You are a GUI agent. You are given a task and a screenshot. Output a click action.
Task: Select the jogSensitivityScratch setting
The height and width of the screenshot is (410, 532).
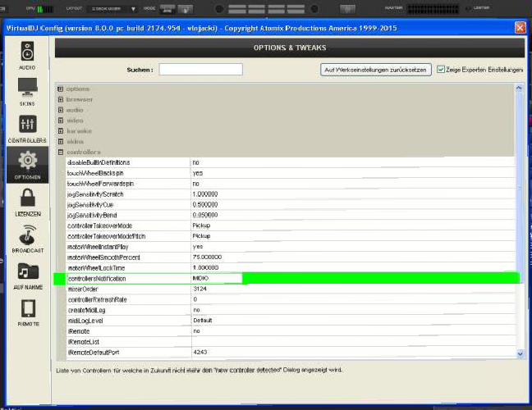pos(291,194)
